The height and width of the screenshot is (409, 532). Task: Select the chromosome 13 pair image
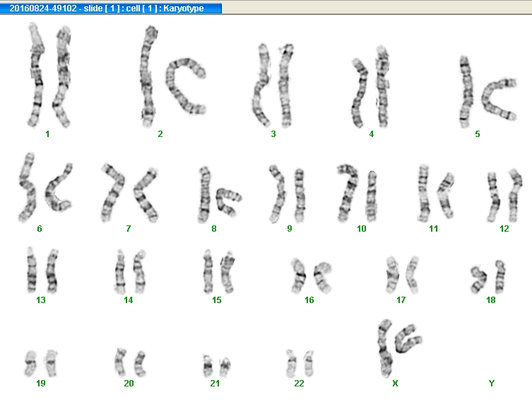tap(42, 271)
